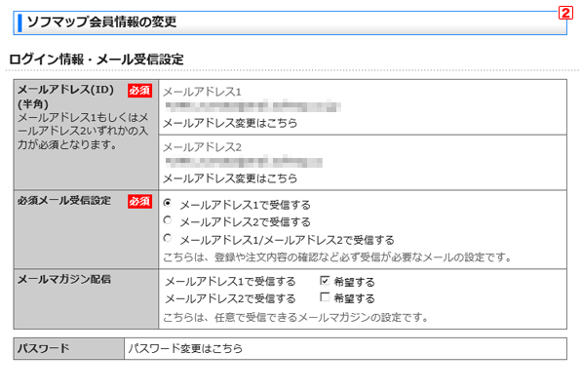582x392 pixels.
Task: Click the red number 2 marker
Action: 565,14
